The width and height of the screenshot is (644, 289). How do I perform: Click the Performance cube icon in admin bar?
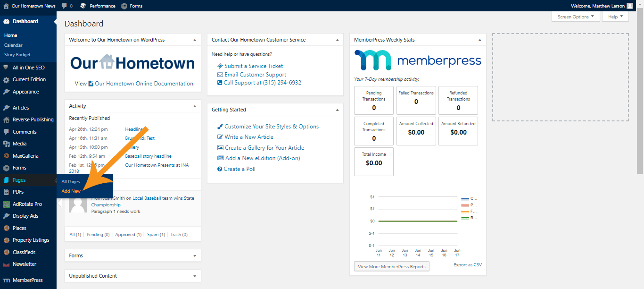[x=83, y=6]
